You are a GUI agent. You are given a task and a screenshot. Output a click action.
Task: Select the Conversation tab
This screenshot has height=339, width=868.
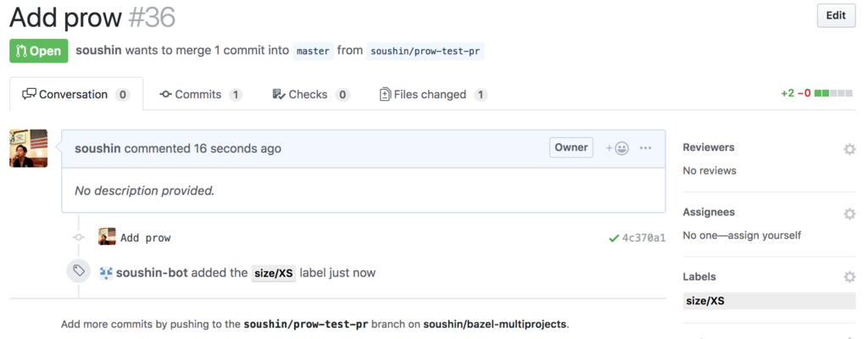coord(75,94)
